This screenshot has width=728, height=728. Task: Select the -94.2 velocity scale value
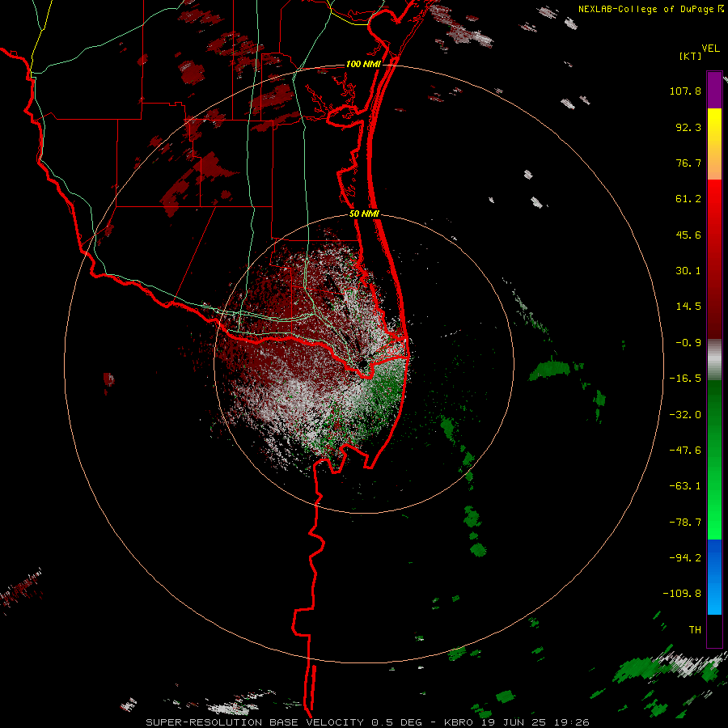tap(685, 557)
